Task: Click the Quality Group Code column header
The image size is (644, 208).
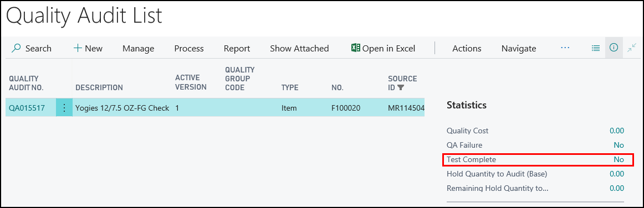Action: pos(240,79)
